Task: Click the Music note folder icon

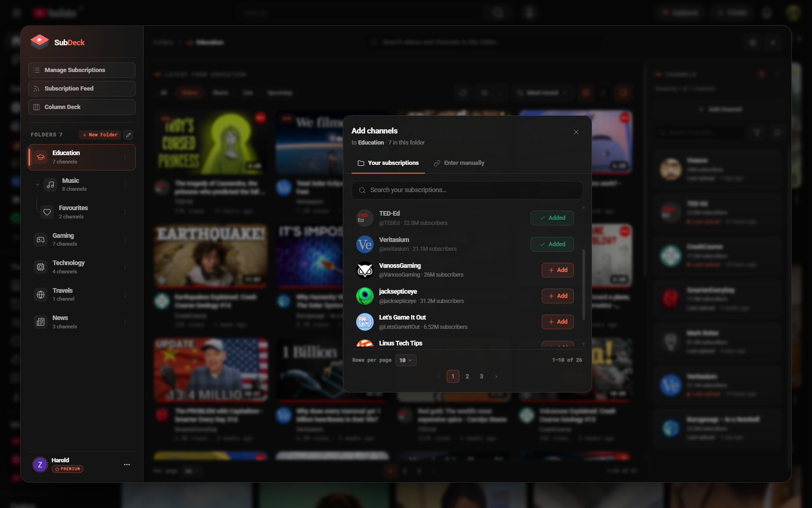Action: tap(50, 185)
